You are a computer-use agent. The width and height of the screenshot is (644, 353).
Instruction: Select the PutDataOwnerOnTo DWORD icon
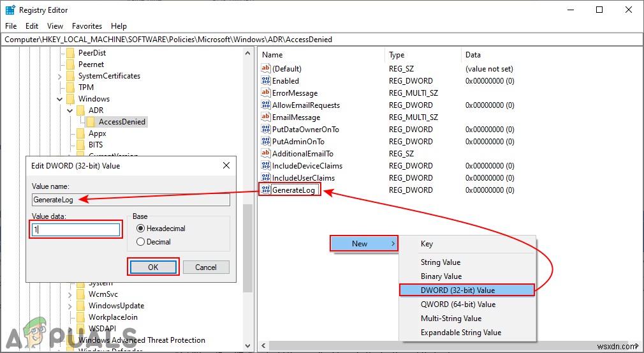coord(266,130)
